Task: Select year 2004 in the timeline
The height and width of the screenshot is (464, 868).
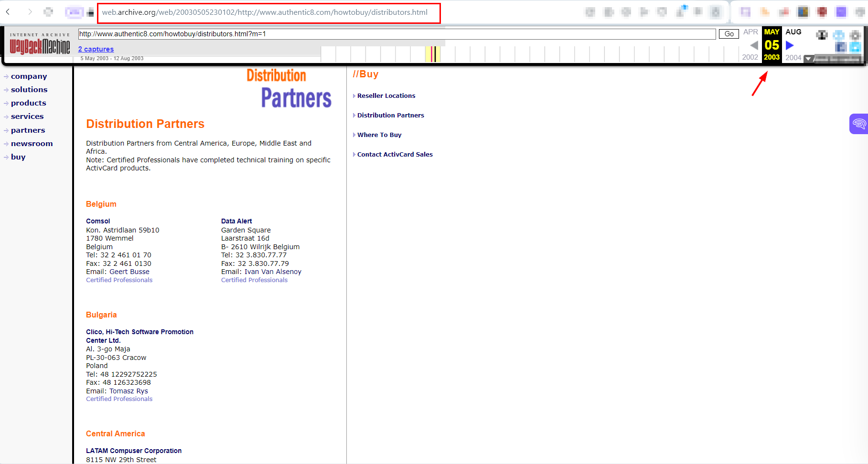Action: click(793, 58)
